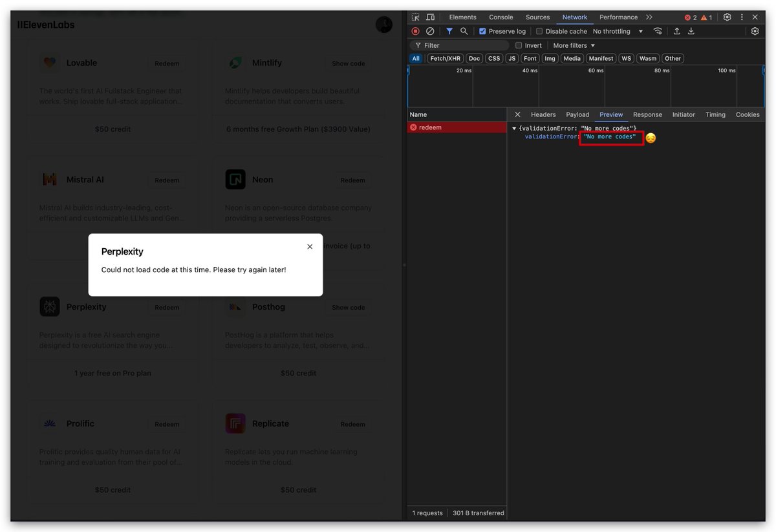Screen dimensions: 776x532
Task: Click the Replicate logo icon
Action: (235, 423)
